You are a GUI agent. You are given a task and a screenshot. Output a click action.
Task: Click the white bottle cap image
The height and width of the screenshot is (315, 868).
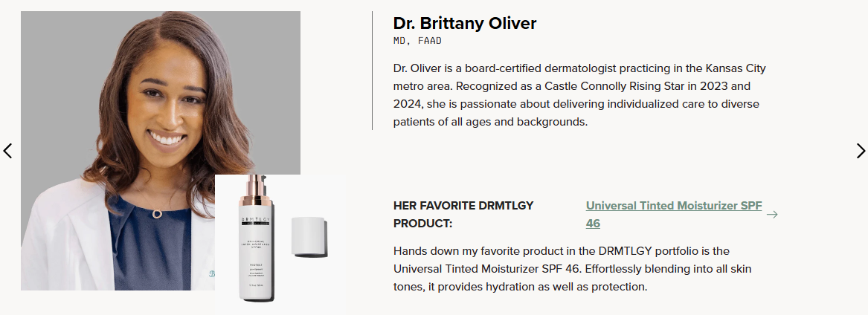(x=309, y=236)
